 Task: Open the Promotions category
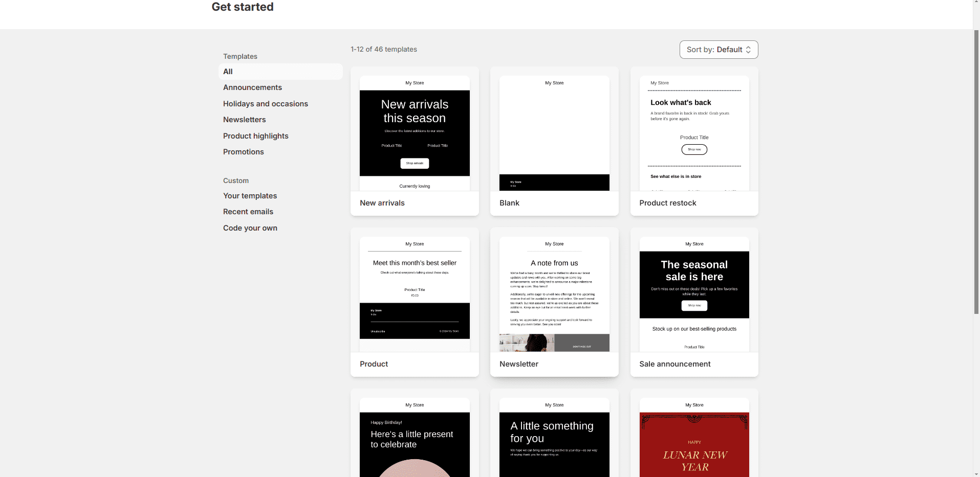click(x=243, y=152)
